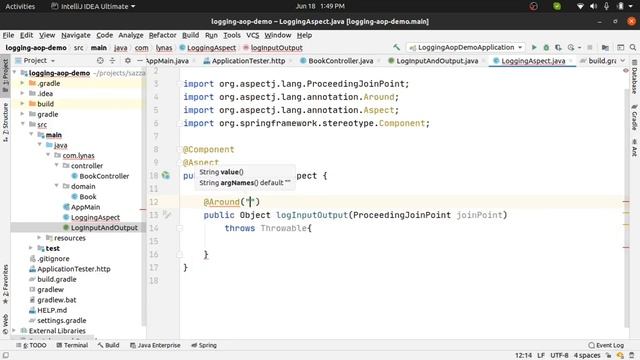The image size is (640, 360).
Task: Open the run configuration dropdown LoggingAopDemoApplication
Action: click(465, 48)
